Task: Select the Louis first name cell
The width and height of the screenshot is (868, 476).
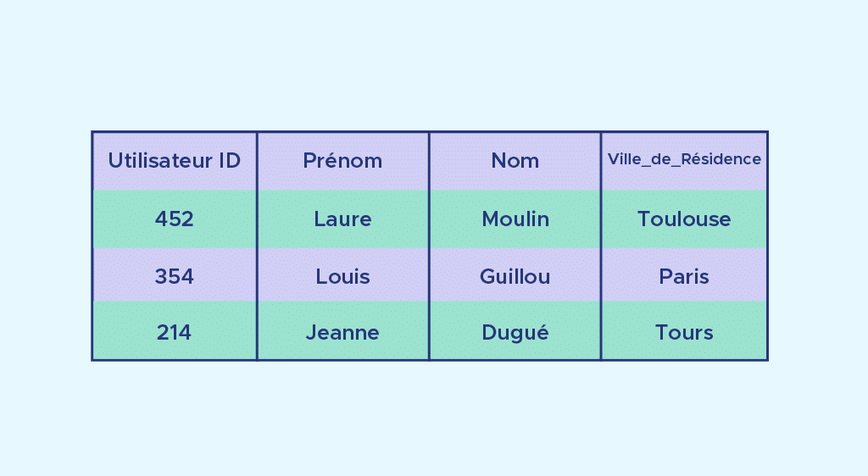Action: [x=342, y=277]
